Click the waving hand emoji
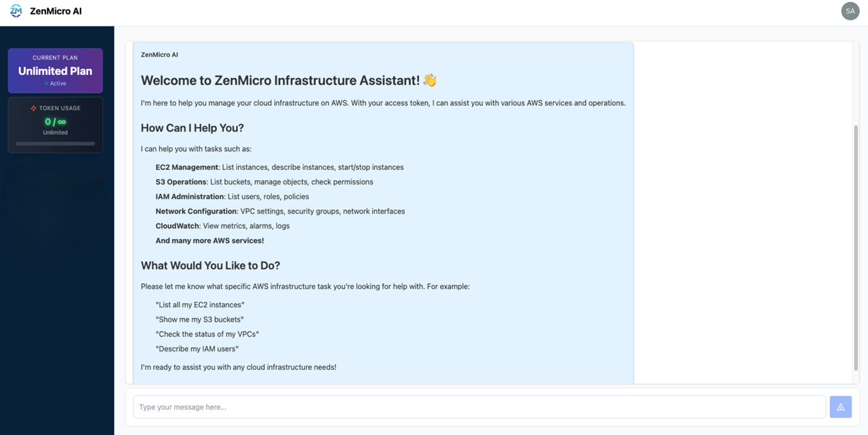This screenshot has width=868, height=435. point(430,81)
